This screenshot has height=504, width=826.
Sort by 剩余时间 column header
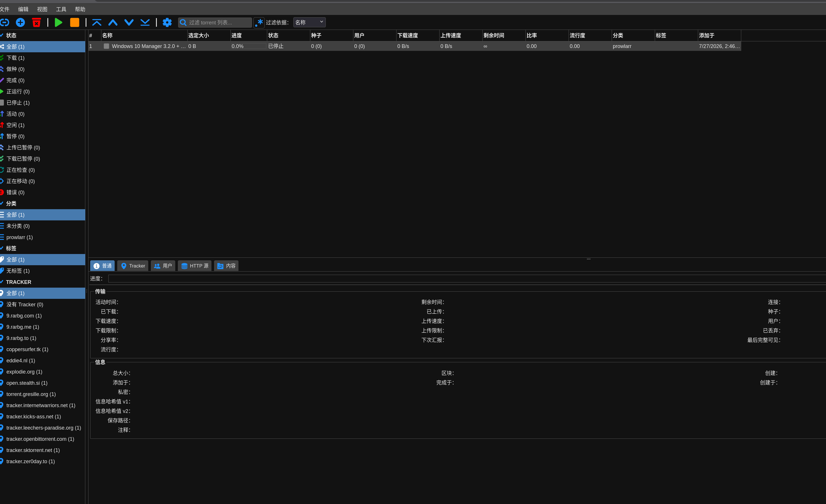click(504, 36)
